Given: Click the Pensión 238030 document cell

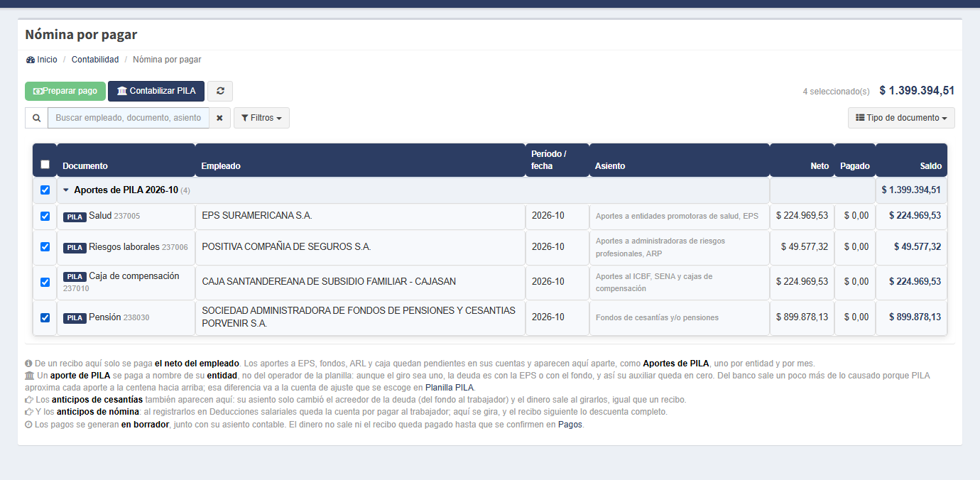Looking at the screenshot, I should pyautogui.click(x=126, y=317).
